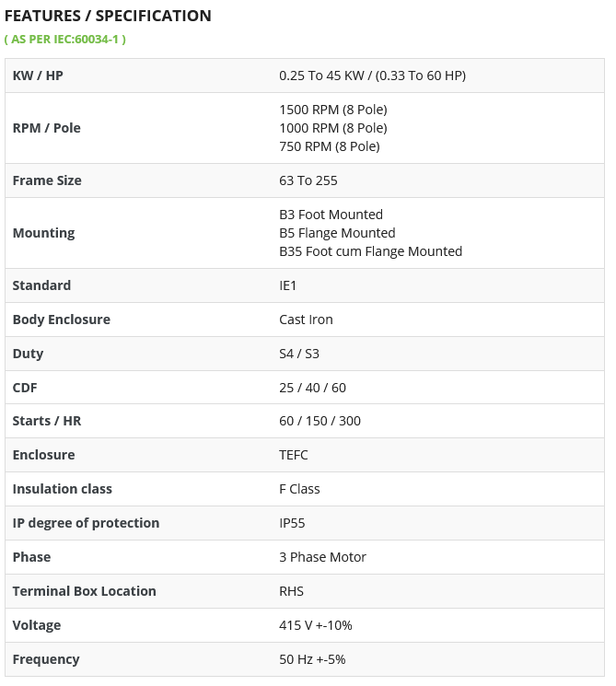Click the IP55 protection value
Viewport: 616px width, 686px height.
click(x=292, y=523)
